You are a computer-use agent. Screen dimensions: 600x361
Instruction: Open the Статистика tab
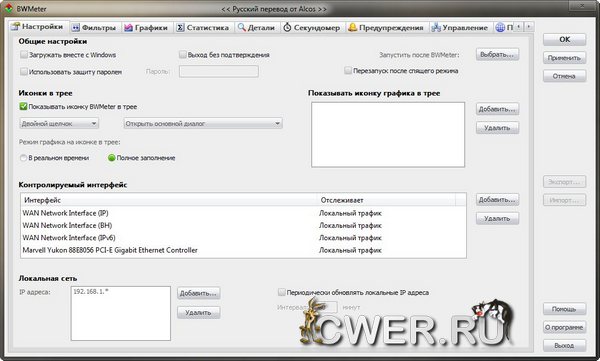click(203, 28)
